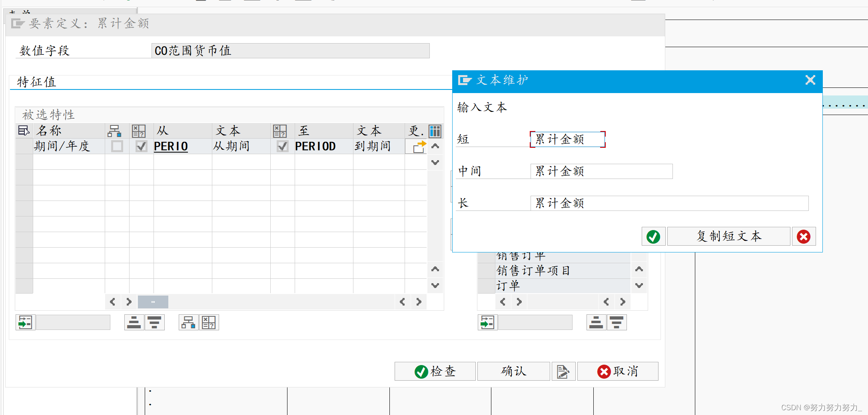Click the 短 text field showing 累计金额
The height and width of the screenshot is (415, 868).
click(567, 139)
